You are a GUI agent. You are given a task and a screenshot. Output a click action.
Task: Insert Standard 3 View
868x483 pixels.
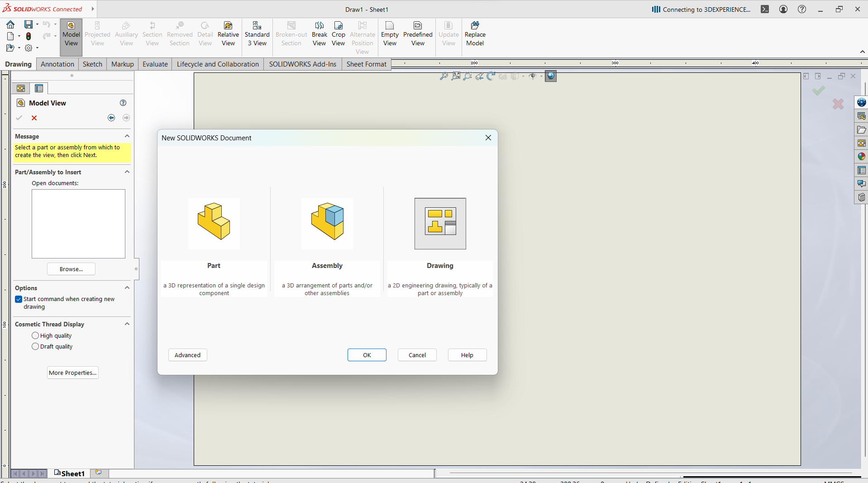pos(257,34)
